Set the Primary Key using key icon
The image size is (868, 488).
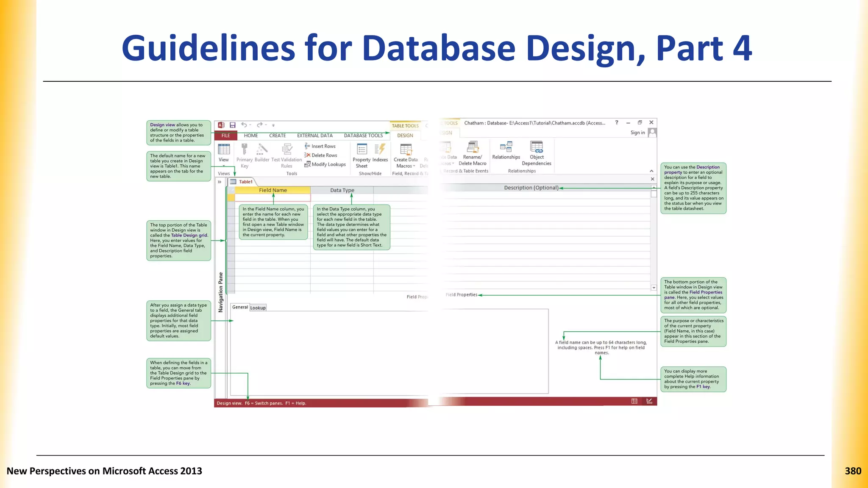coord(245,155)
